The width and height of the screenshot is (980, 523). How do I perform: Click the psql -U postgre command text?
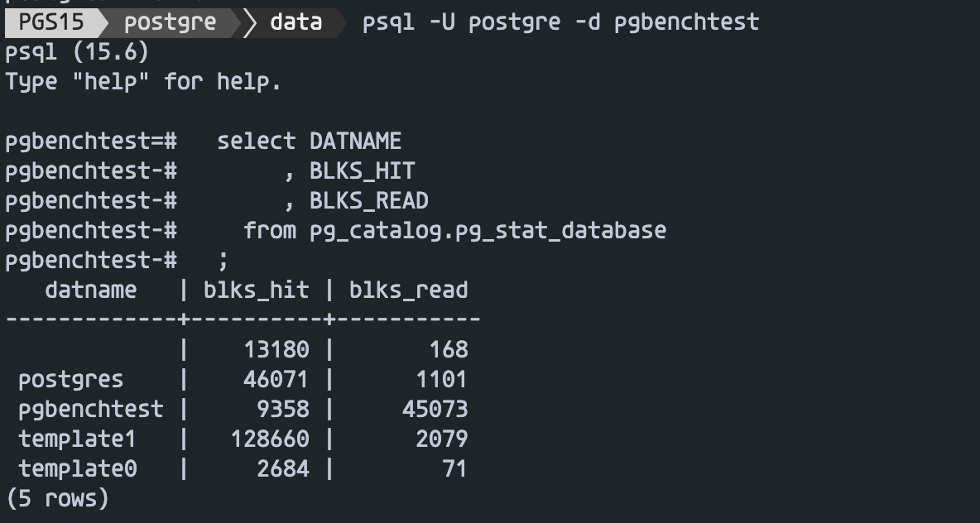(560, 22)
